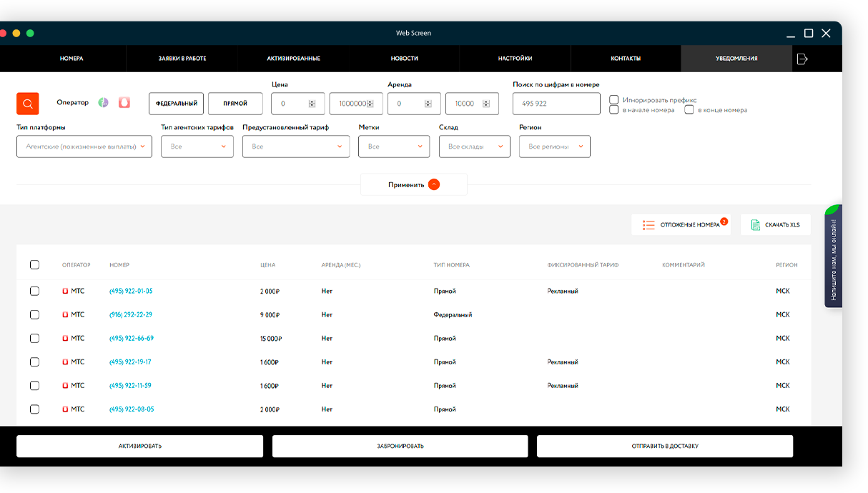Open phone number link (495) 922-11-59
Viewport: 868px width, 493px height.
tap(130, 386)
